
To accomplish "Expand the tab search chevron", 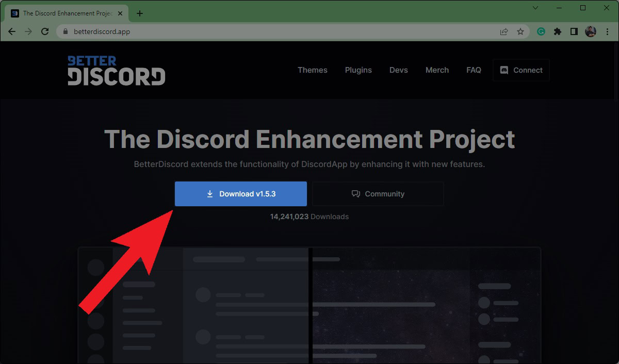I will click(535, 8).
